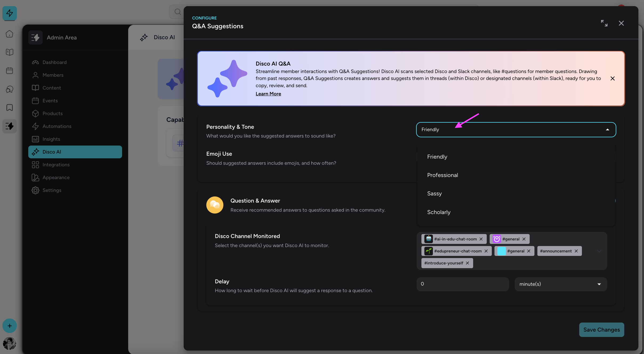Pick the Scholarly tone option
The height and width of the screenshot is (354, 644).
[439, 212]
